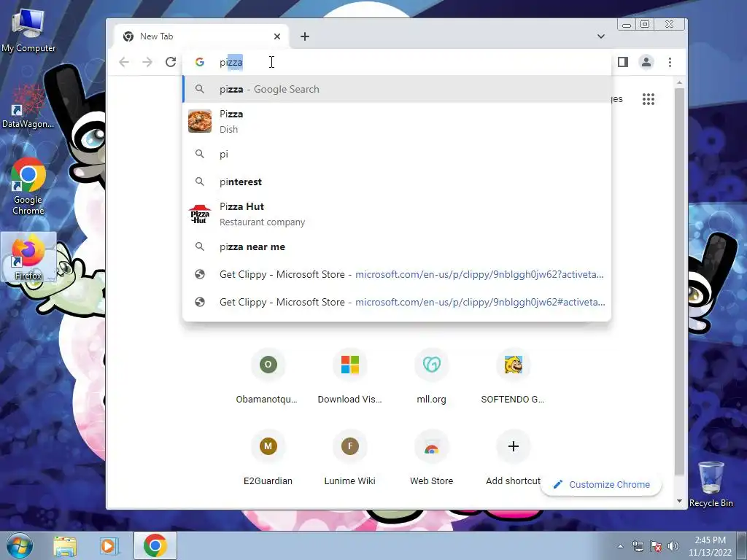Open the mll.org shortcut
This screenshot has width=747, height=560.
tap(432, 376)
